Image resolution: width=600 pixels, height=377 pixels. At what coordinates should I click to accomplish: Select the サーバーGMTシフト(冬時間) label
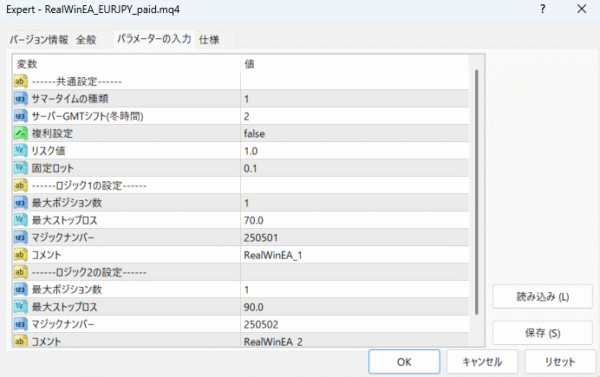coord(88,116)
